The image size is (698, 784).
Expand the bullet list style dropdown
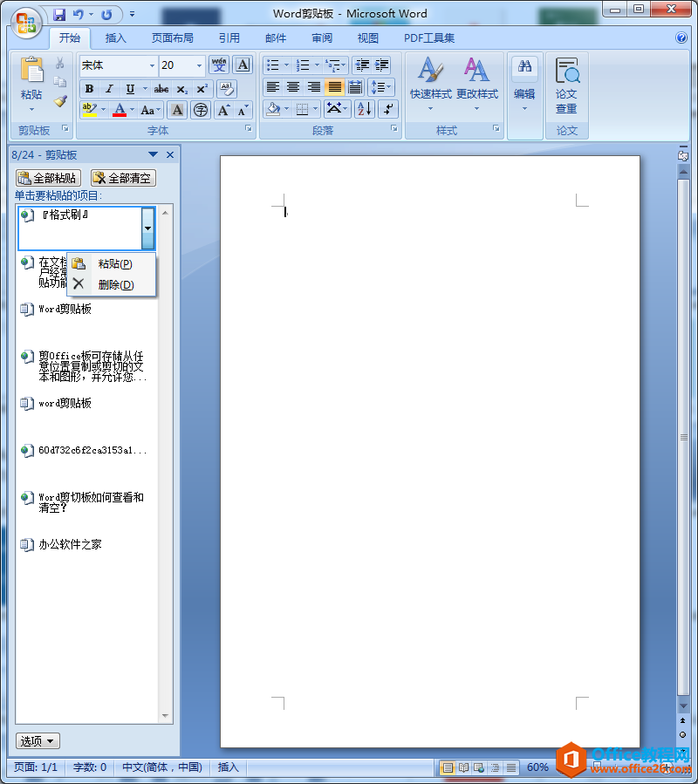click(x=287, y=65)
